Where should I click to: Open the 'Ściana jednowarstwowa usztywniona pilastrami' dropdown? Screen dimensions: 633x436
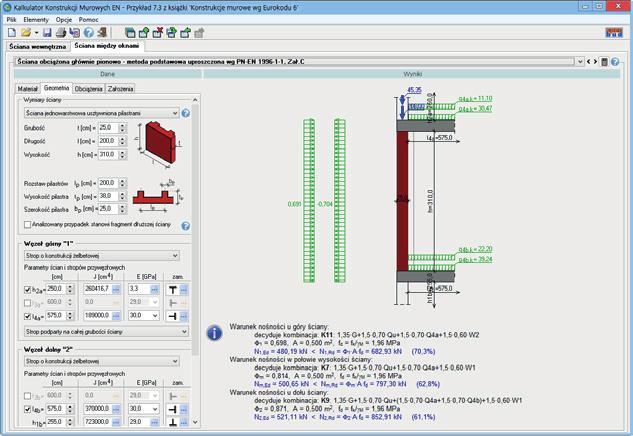(101, 113)
